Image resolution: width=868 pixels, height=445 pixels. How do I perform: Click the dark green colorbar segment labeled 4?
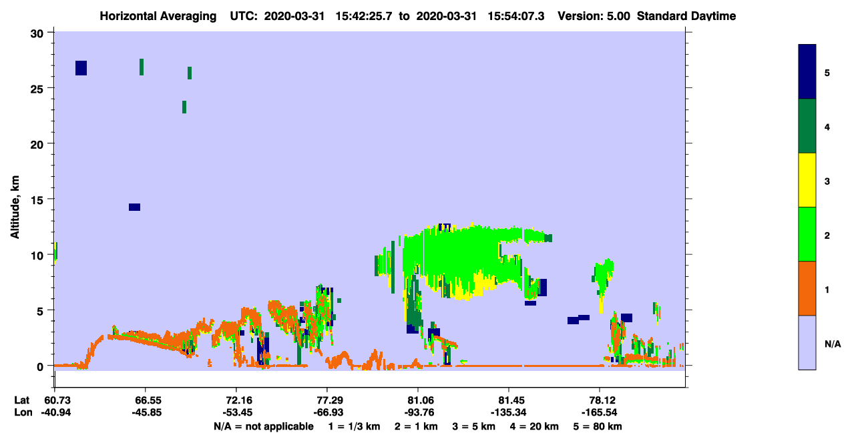tap(807, 126)
